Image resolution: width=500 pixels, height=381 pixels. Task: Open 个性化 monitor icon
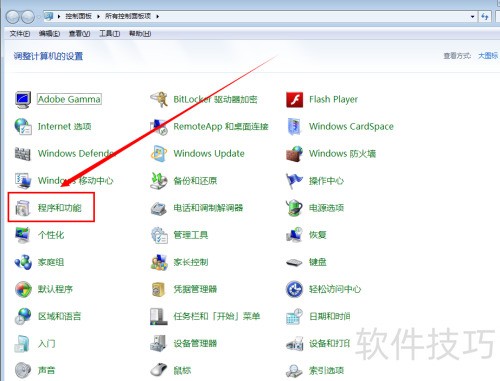[x=23, y=235]
